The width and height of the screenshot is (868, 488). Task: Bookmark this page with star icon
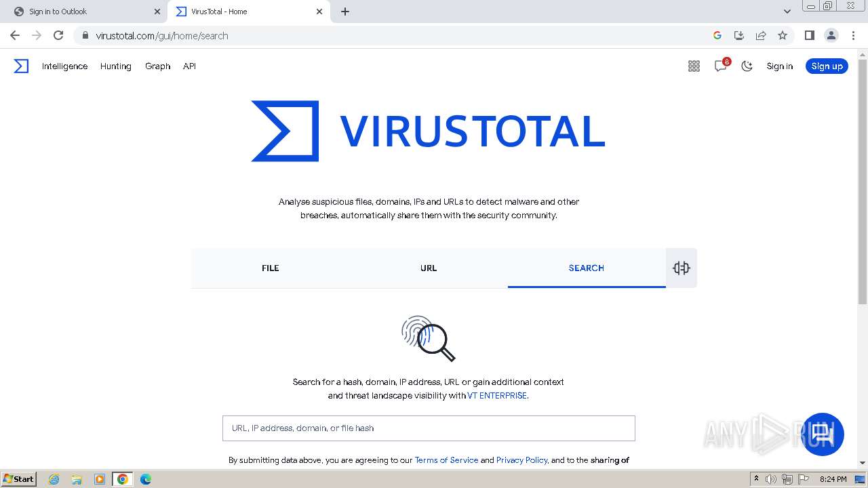(783, 35)
